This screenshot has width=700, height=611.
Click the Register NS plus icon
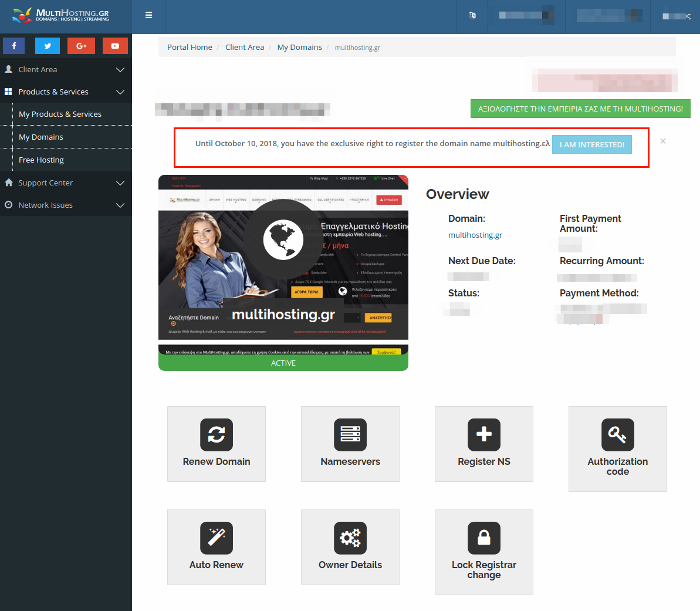(x=484, y=434)
